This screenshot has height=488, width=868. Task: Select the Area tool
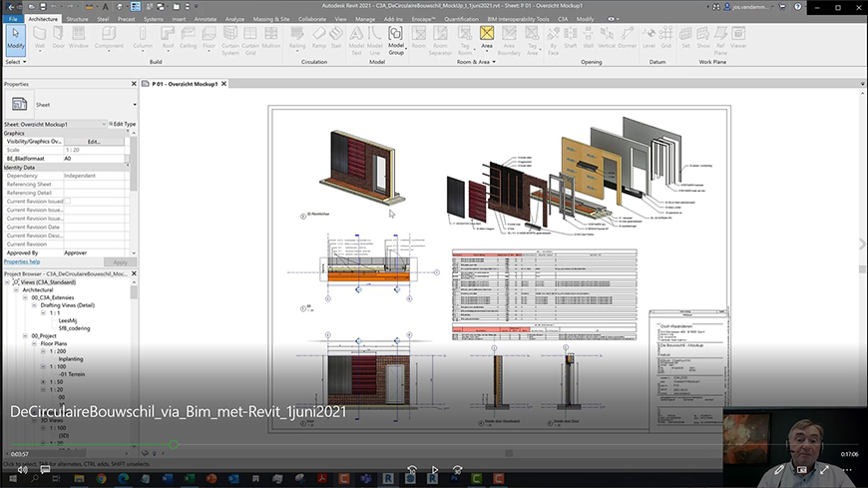tap(487, 38)
